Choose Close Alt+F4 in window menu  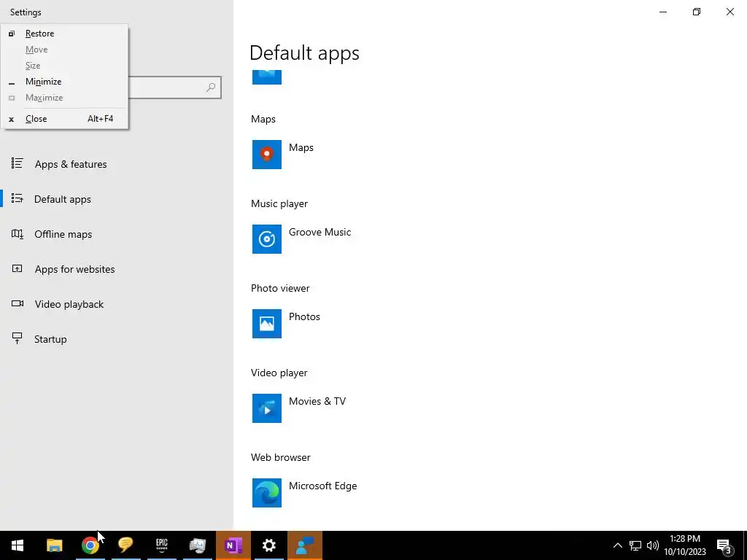pyautogui.click(x=64, y=119)
